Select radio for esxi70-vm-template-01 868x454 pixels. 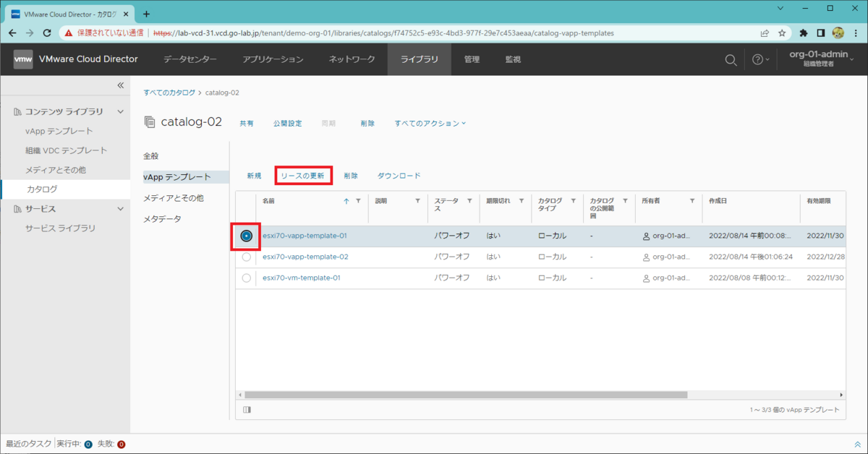click(x=247, y=278)
